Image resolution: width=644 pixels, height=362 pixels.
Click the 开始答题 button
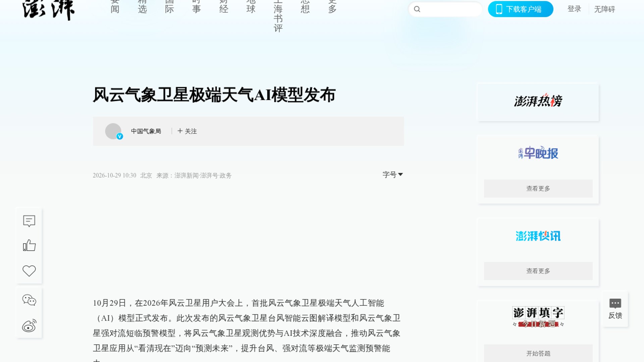(538, 353)
